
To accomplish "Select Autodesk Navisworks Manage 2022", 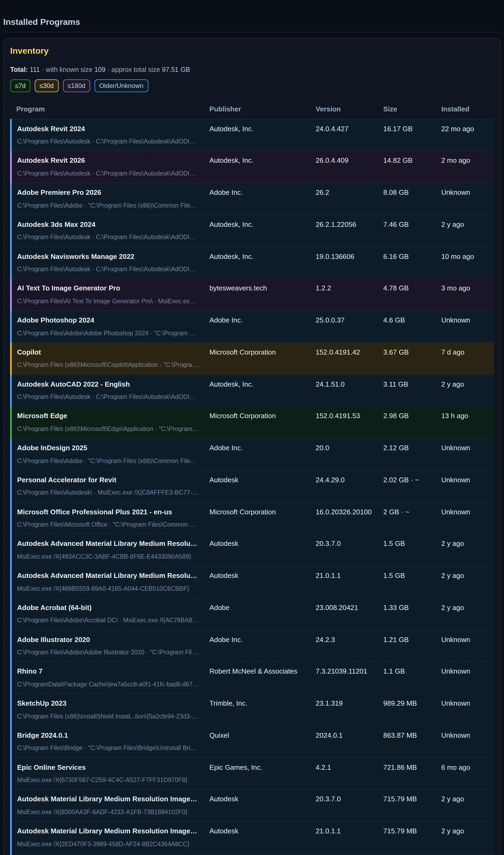I will pos(76,256).
